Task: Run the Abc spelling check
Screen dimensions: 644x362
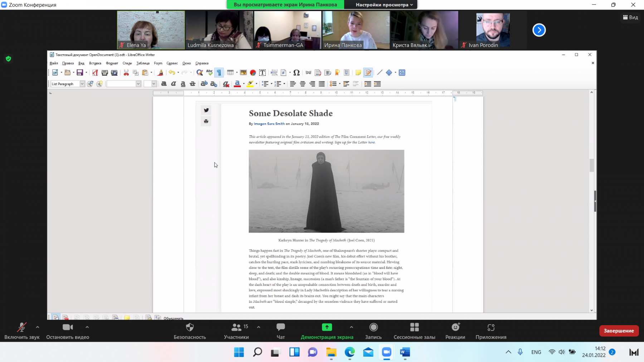Action: pyautogui.click(x=209, y=73)
